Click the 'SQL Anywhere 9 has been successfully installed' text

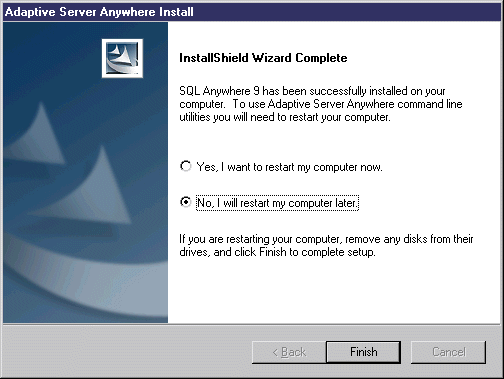tap(321, 104)
